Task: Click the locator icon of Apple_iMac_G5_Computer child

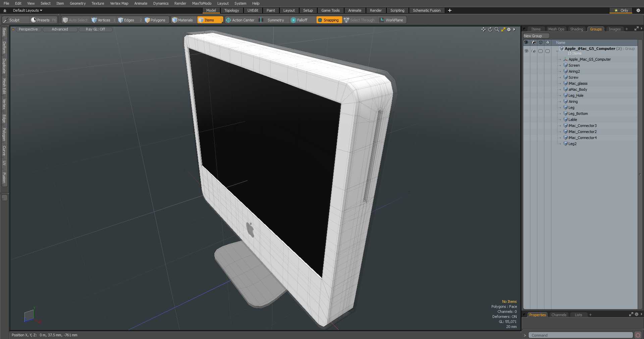Action: pos(566,59)
